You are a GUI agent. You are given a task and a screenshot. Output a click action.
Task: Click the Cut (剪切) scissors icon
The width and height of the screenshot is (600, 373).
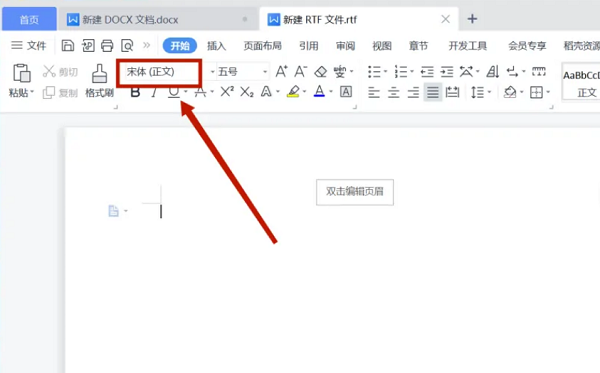49,71
